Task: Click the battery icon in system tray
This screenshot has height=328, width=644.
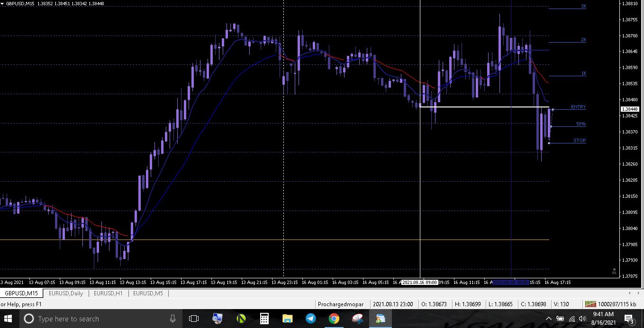Action: 561,319
